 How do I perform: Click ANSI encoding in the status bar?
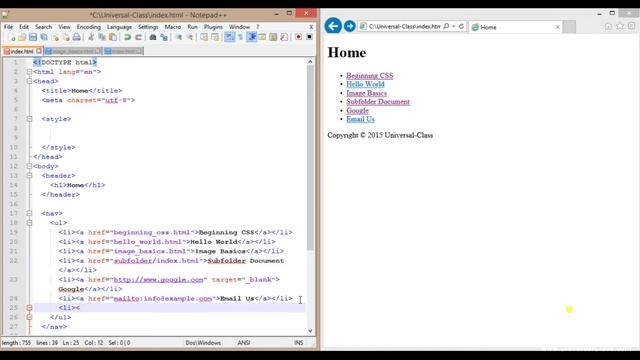pyautogui.click(x=244, y=343)
